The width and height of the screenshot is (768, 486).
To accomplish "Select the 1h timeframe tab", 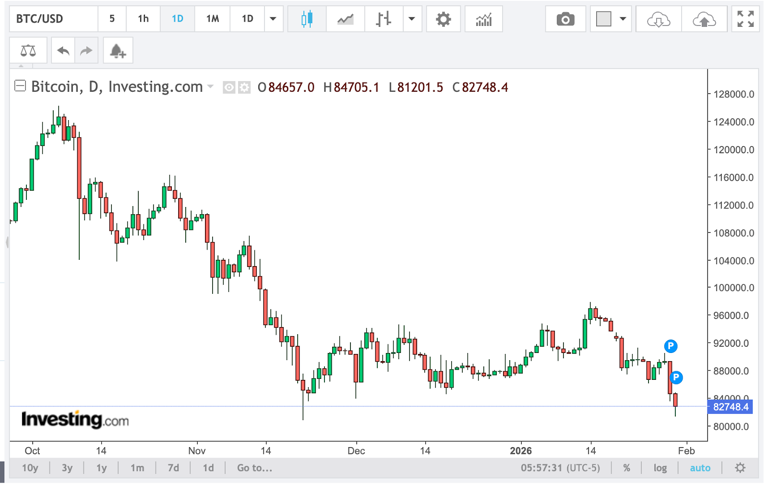I will 143,19.
